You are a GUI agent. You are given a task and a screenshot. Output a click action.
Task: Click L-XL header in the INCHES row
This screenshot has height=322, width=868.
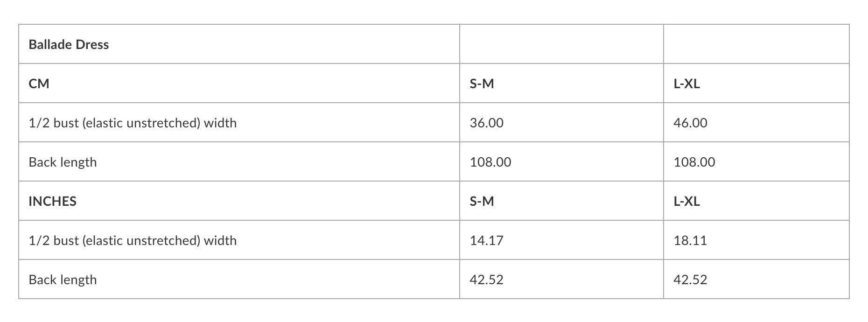pos(686,201)
